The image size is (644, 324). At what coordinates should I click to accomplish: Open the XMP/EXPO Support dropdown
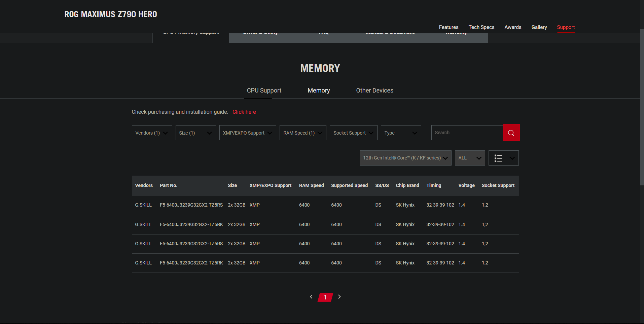247,133
